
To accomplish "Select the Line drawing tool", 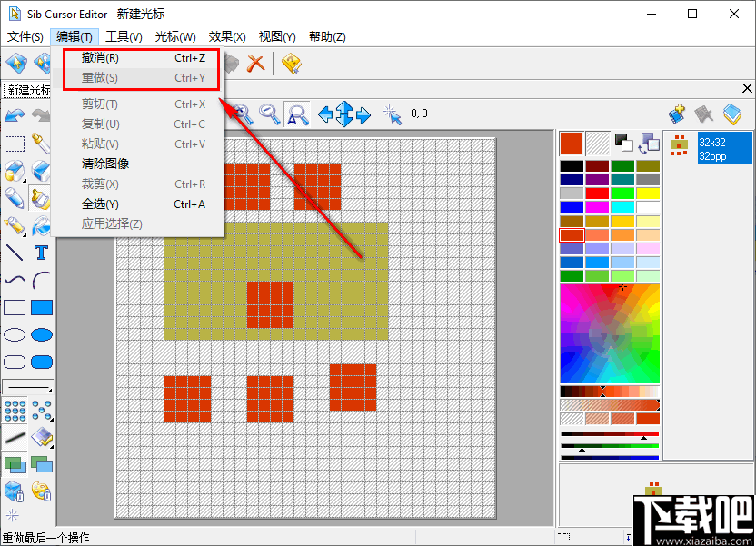I will point(15,252).
